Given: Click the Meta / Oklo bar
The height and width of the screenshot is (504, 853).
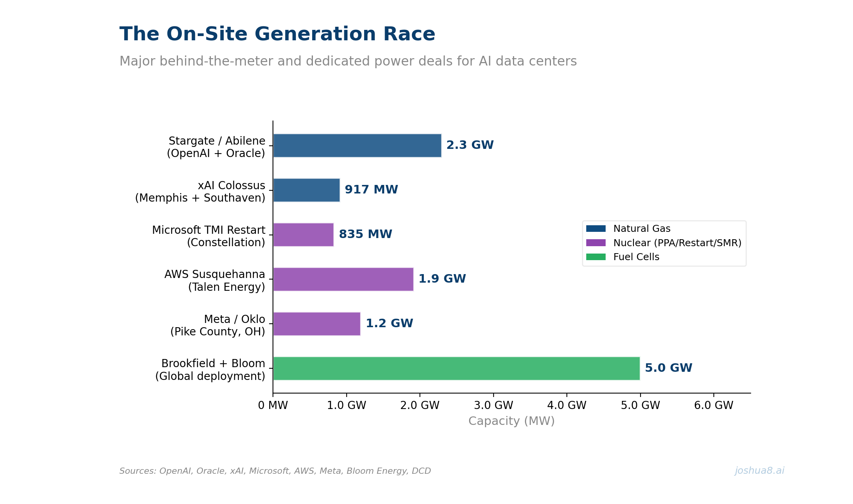Looking at the screenshot, I should coord(317,324).
